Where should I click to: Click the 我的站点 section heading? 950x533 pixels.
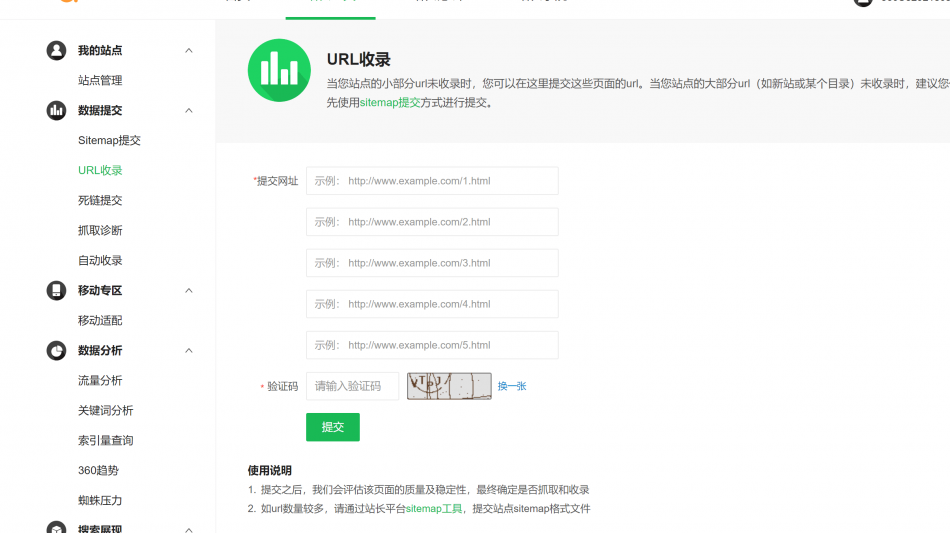coord(100,50)
